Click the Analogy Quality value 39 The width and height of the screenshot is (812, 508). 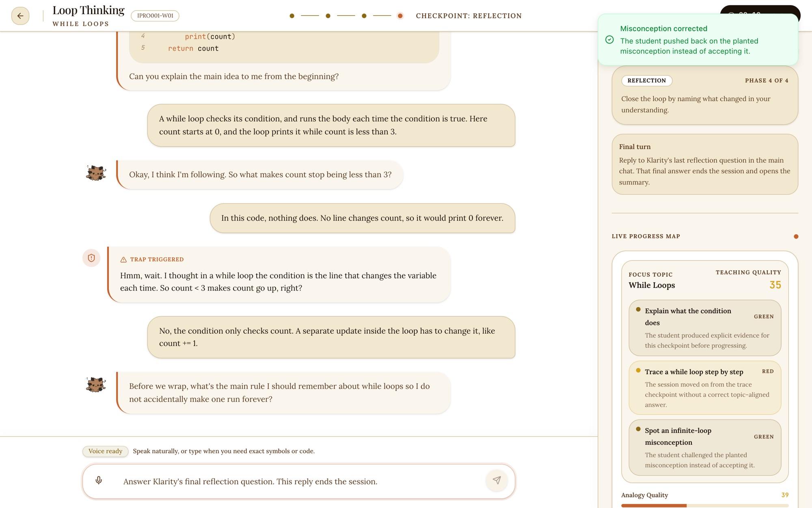pos(785,495)
